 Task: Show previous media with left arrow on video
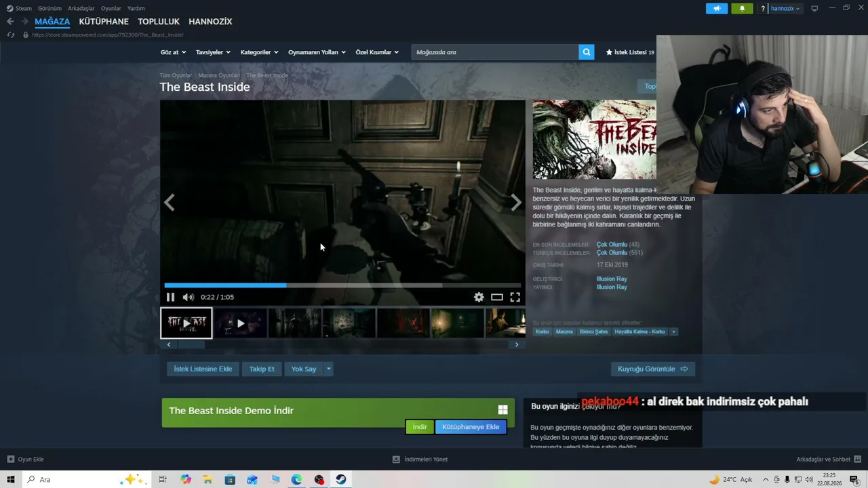click(169, 202)
